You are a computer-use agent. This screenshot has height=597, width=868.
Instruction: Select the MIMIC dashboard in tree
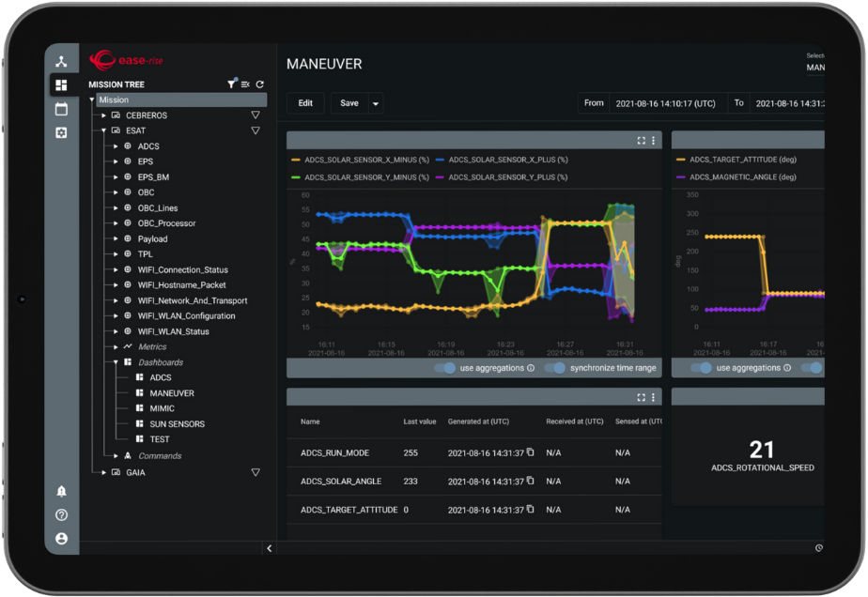coord(162,408)
